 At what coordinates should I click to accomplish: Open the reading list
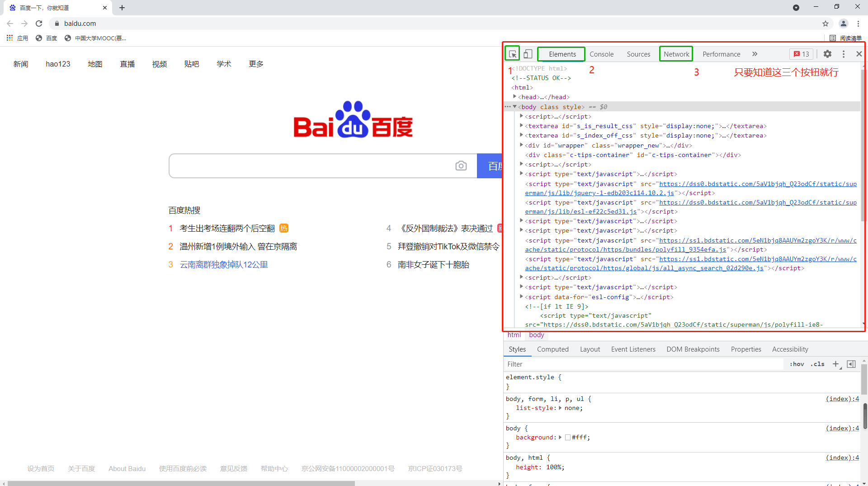[845, 38]
